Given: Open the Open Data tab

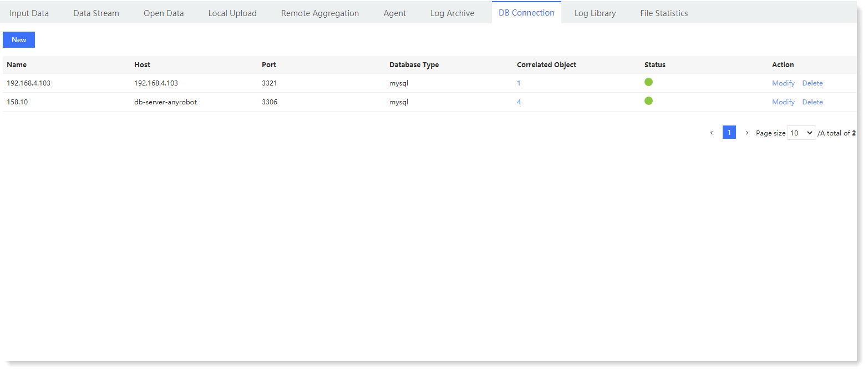Looking at the screenshot, I should (164, 13).
